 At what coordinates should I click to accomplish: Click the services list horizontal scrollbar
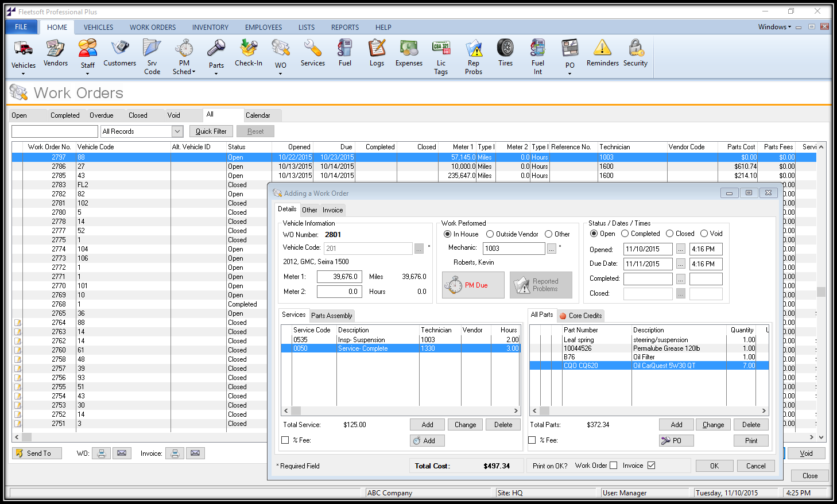point(402,411)
